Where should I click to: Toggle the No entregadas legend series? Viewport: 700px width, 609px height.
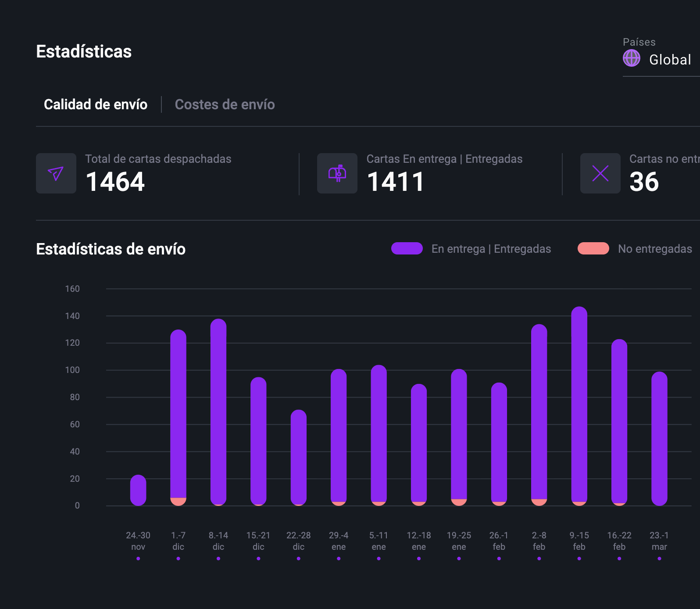point(654,249)
